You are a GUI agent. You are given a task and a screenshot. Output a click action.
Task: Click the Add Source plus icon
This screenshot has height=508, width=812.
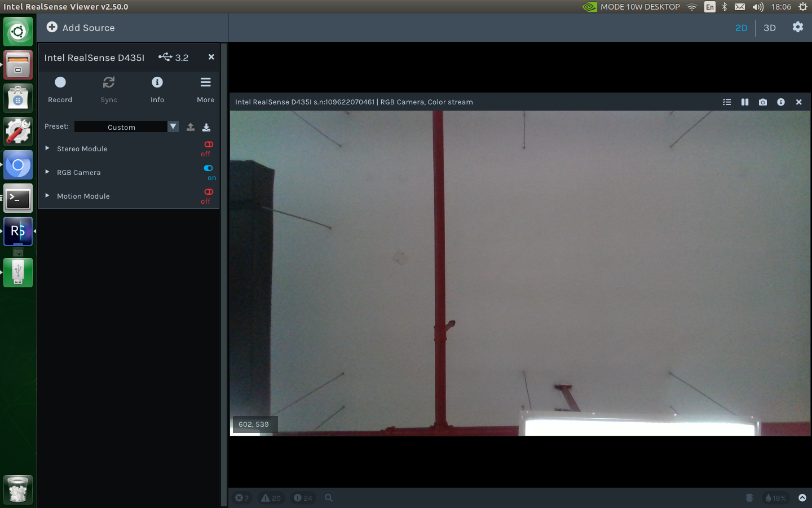click(x=52, y=27)
